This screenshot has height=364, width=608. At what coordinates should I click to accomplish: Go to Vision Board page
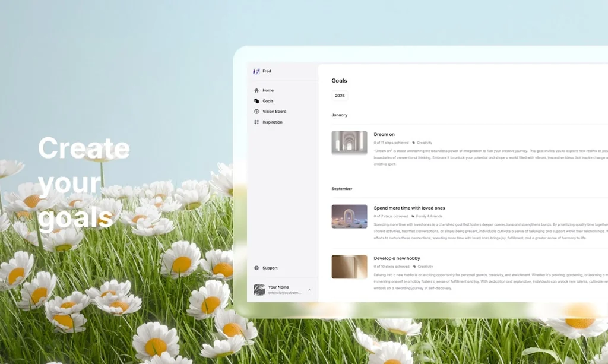click(274, 111)
